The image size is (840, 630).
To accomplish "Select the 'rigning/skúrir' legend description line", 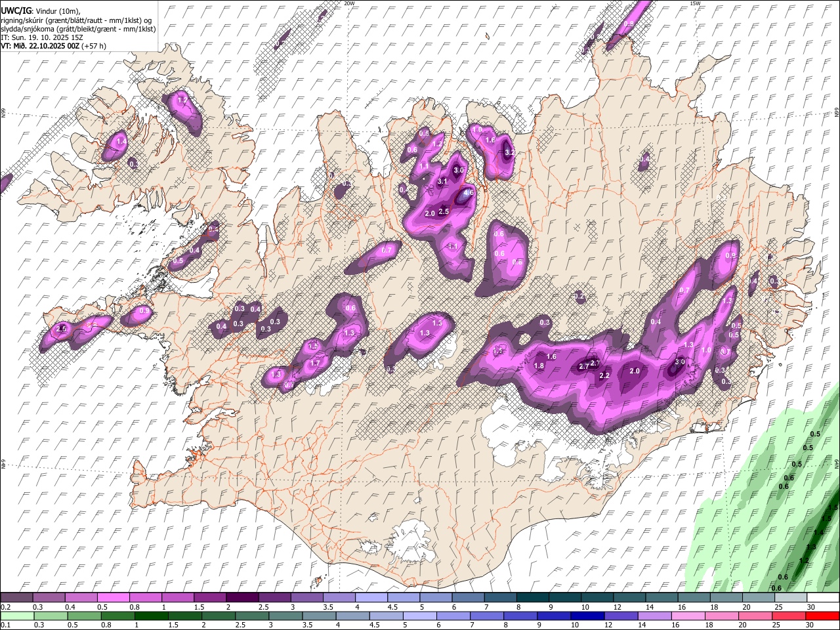I will coord(77,20).
